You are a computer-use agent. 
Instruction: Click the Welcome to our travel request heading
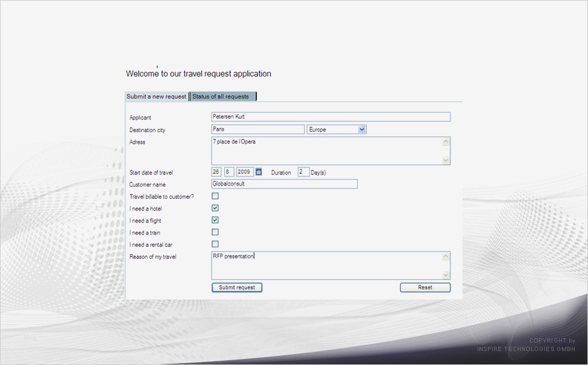tap(198, 73)
